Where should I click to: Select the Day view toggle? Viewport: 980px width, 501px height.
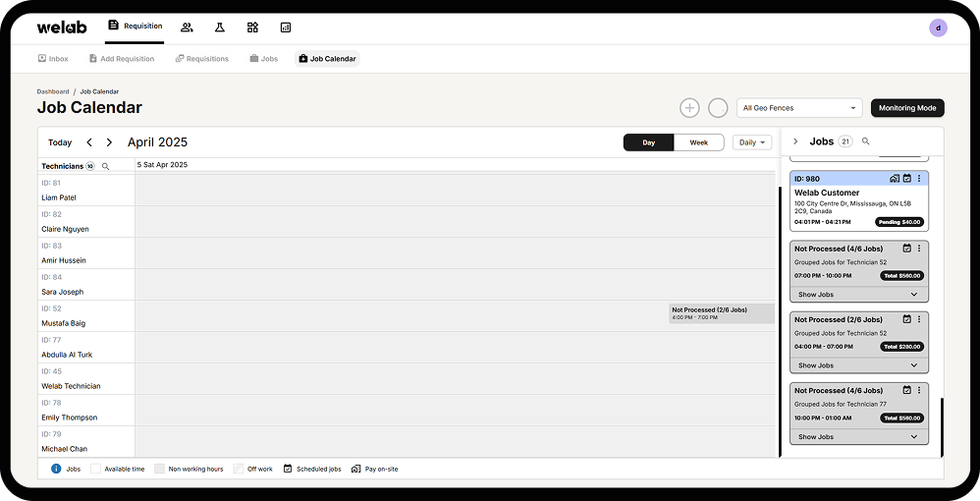click(x=649, y=142)
